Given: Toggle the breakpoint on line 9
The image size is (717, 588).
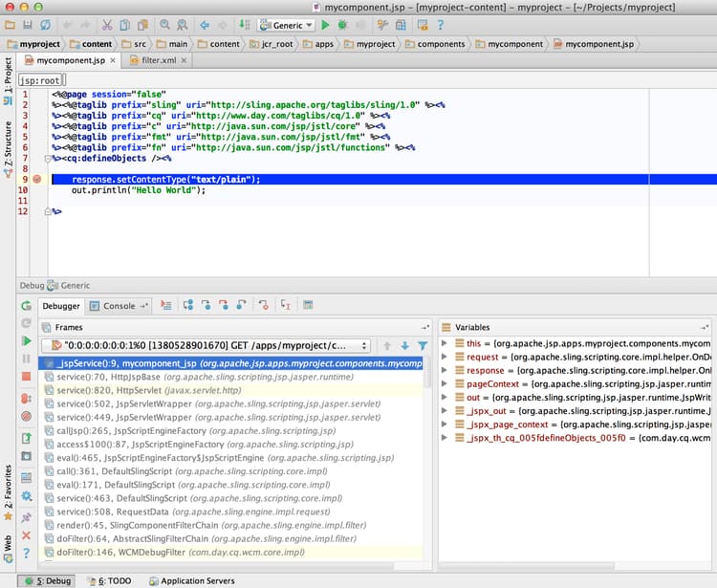Looking at the screenshot, I should [x=37, y=179].
